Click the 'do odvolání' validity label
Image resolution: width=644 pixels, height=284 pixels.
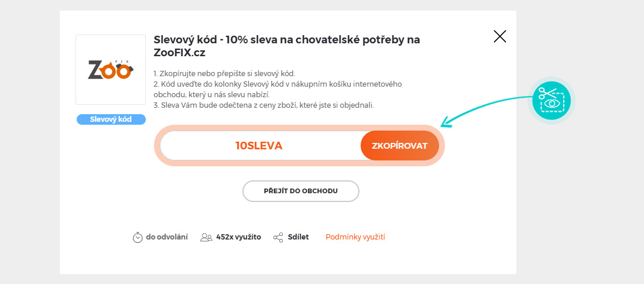167,237
